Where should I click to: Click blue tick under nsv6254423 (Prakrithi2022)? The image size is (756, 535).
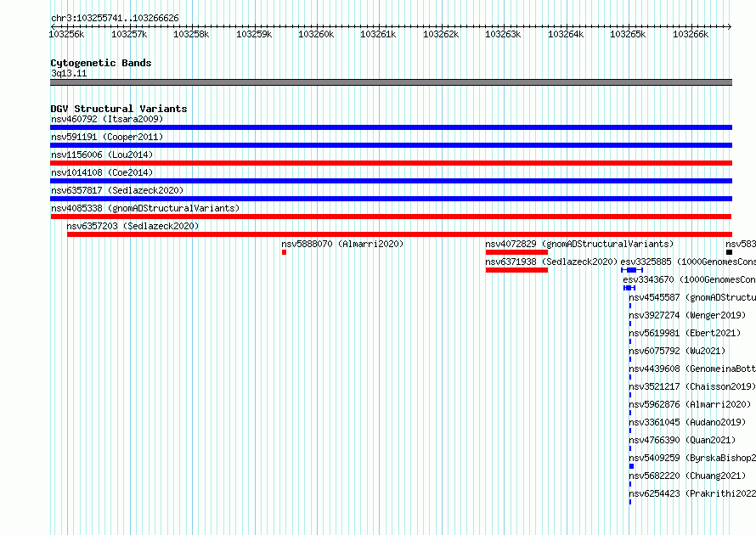click(629, 502)
